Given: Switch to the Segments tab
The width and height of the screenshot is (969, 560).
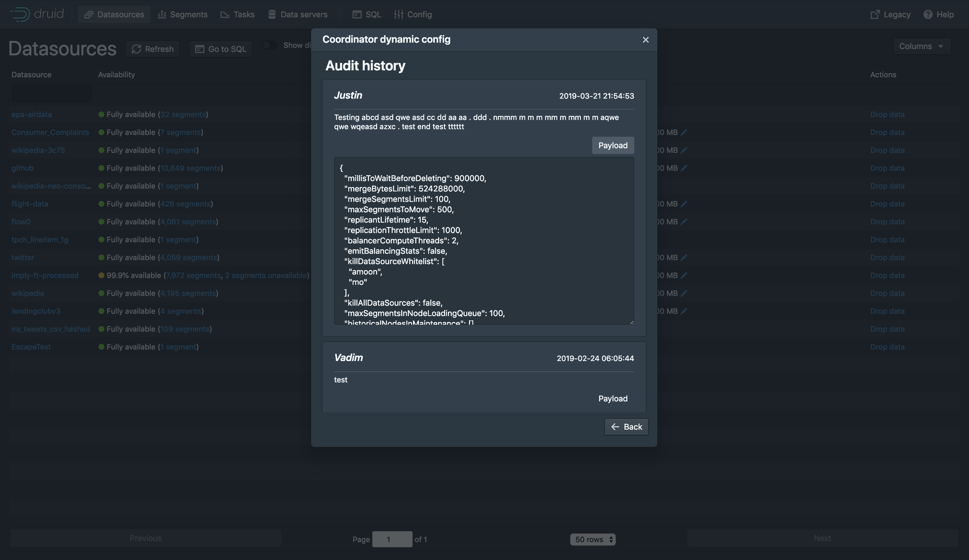Looking at the screenshot, I should click(x=183, y=15).
